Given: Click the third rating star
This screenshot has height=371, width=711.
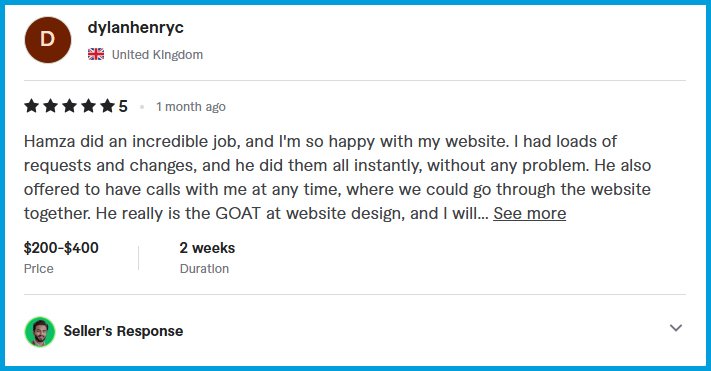Looking at the screenshot, I should click(69, 106).
